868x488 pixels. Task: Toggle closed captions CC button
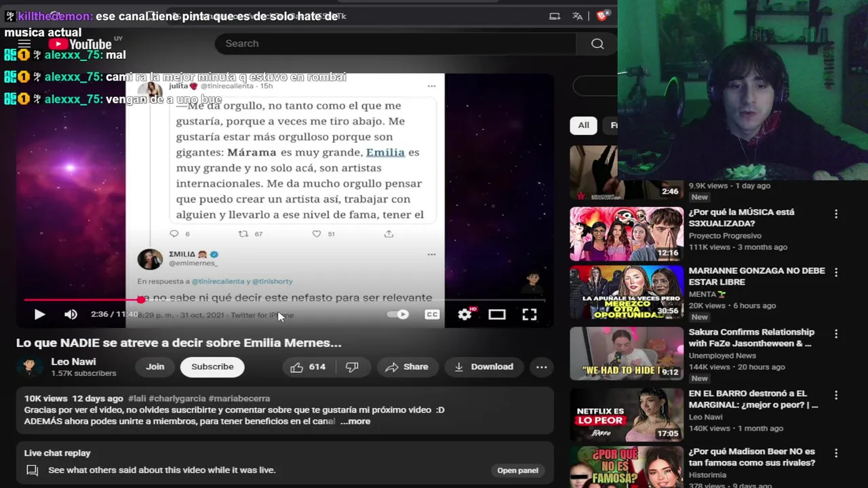pyautogui.click(x=432, y=314)
